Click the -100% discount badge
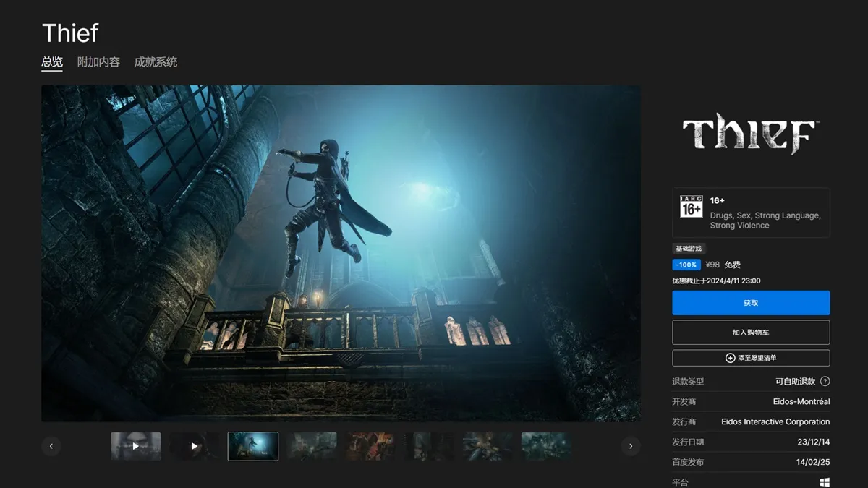 point(686,265)
